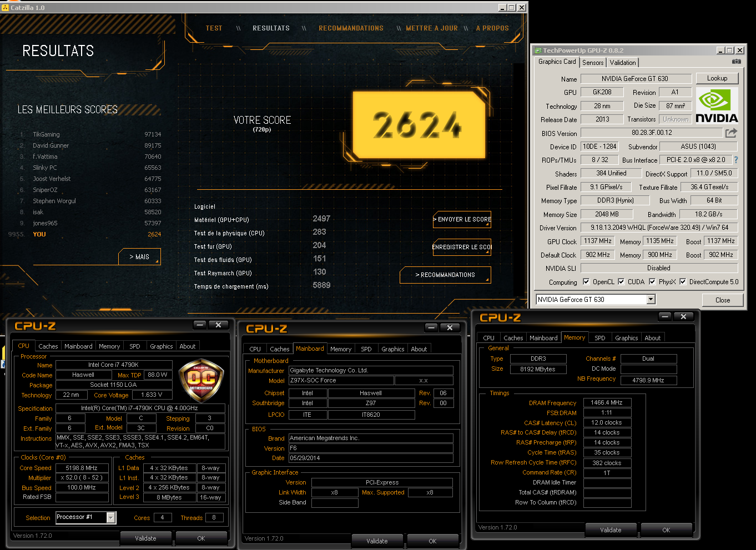Toggle the CUDA checkbox in GPU-Z
756x550 pixels.
click(x=621, y=281)
